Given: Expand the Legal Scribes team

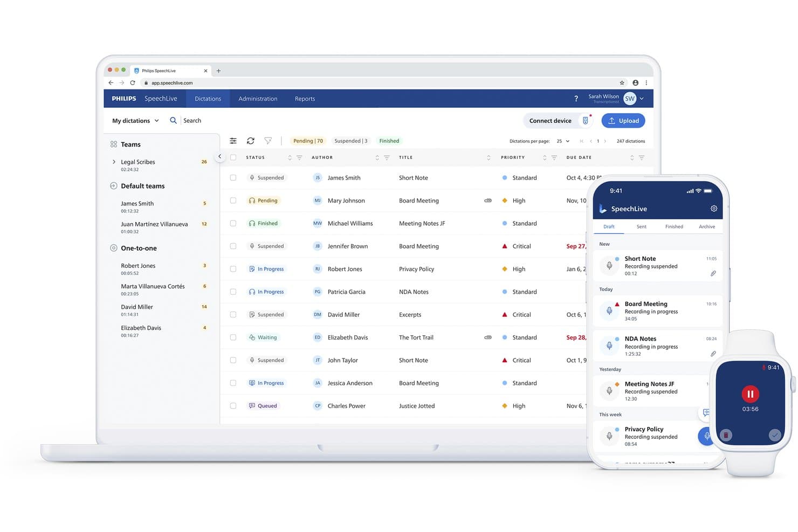Looking at the screenshot, I should (x=114, y=162).
